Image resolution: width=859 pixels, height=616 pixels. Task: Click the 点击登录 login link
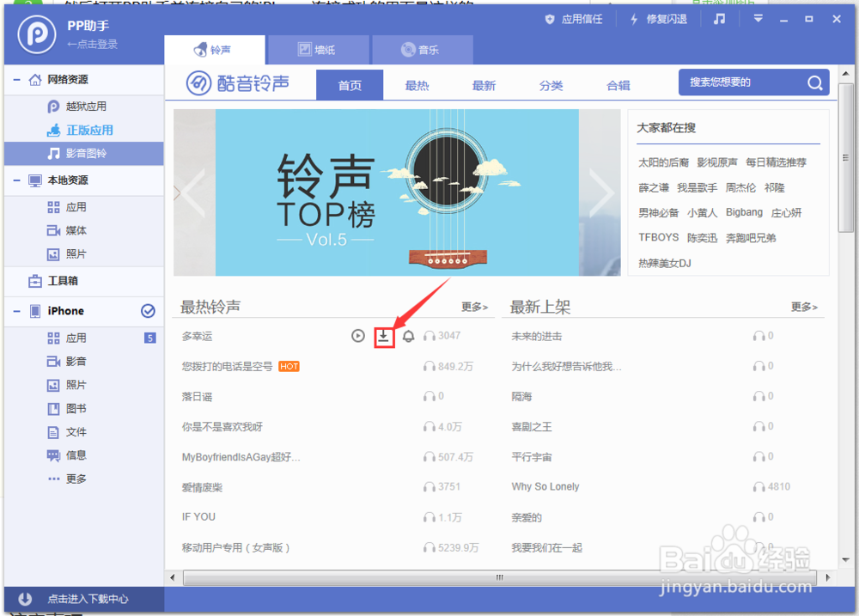[x=92, y=45]
